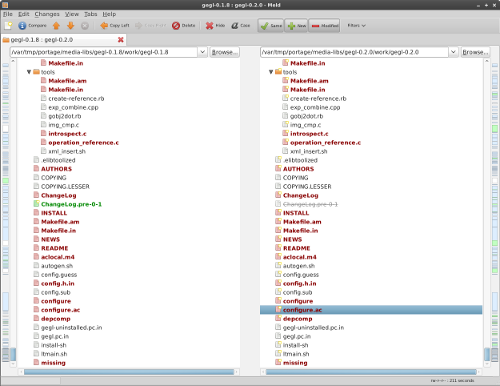Click the red Delete icon
Screen dimensions: 500x386
coord(176,25)
